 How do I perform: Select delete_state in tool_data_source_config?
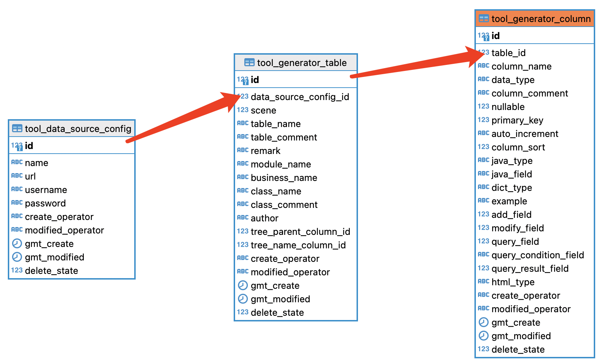click(x=51, y=271)
